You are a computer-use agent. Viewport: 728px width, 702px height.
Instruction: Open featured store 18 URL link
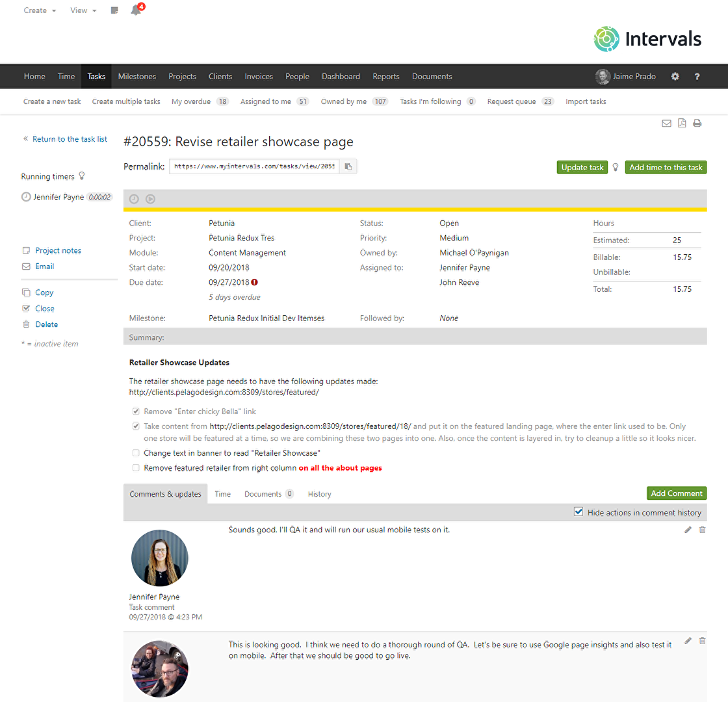click(310, 426)
